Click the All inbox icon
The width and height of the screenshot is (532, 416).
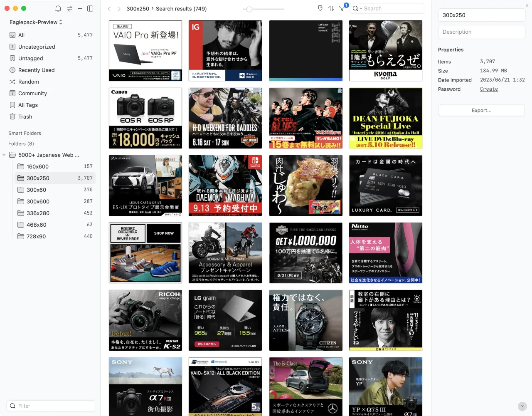point(12,35)
